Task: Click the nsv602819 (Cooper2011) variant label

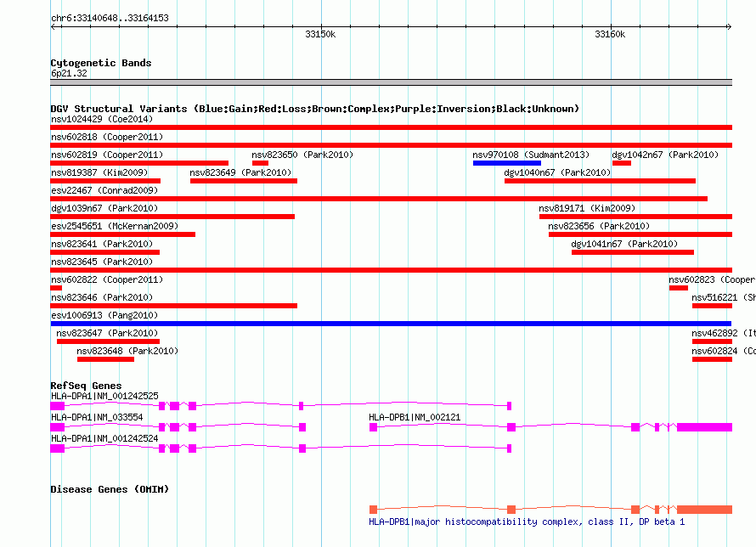Action: [107, 155]
